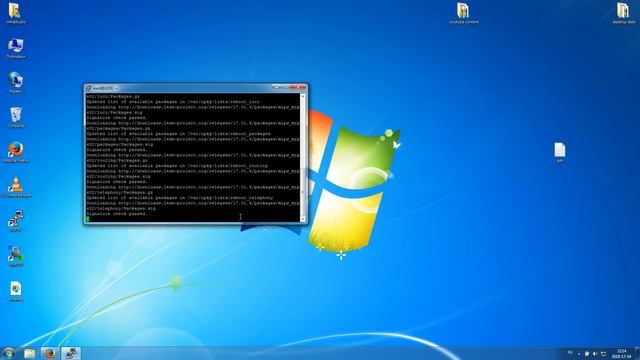The image size is (640, 360).
Task: Select the youtube content folder
Action: [464, 13]
